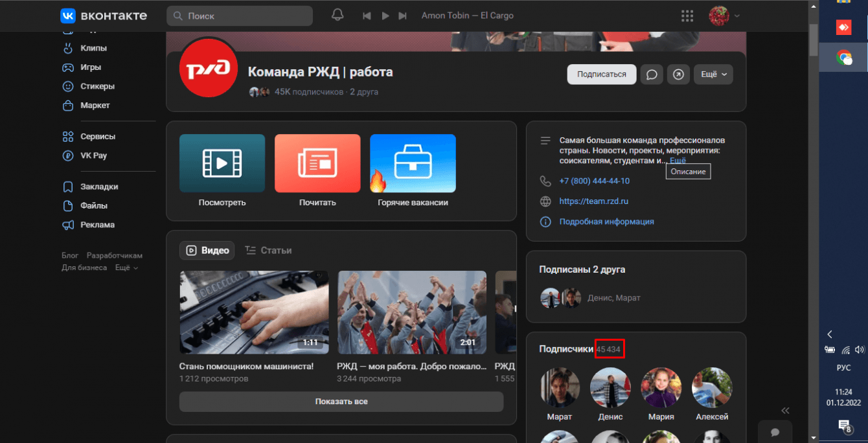
Task: Open the VK home logo
Action: click(104, 16)
